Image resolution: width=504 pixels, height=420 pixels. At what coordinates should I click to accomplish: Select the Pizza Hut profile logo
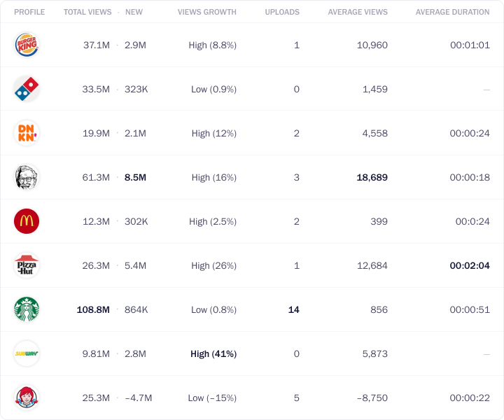[27, 265]
